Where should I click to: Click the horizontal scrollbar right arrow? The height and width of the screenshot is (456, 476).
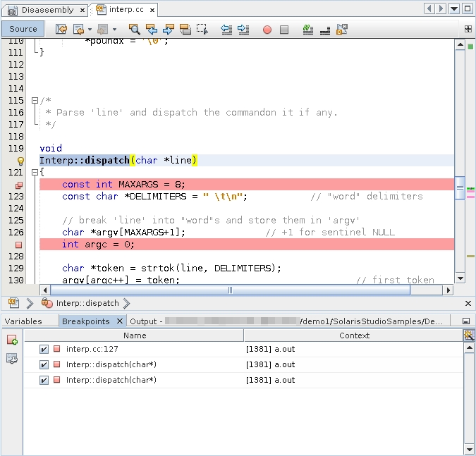pyautogui.click(x=448, y=290)
